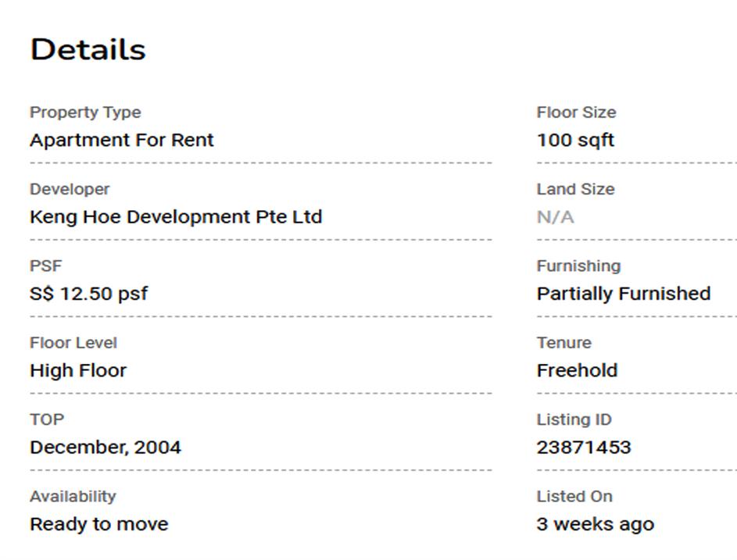The width and height of the screenshot is (737, 560).
Task: Select the Apartment For Rent value
Action: coord(121,141)
